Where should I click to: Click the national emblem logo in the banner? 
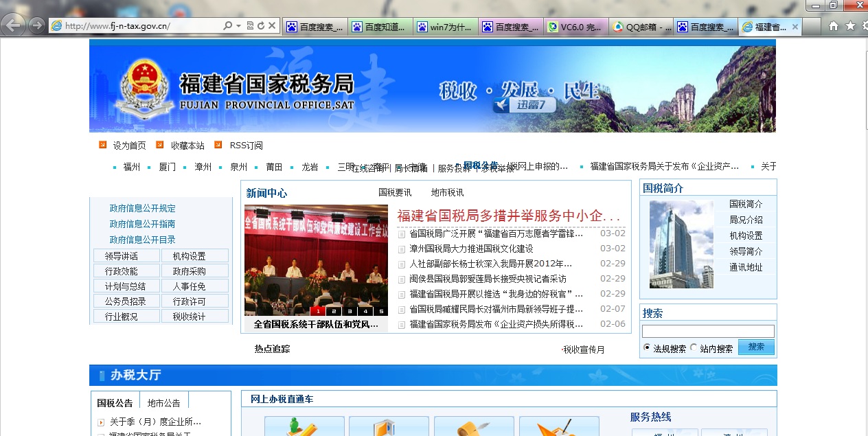(x=144, y=87)
